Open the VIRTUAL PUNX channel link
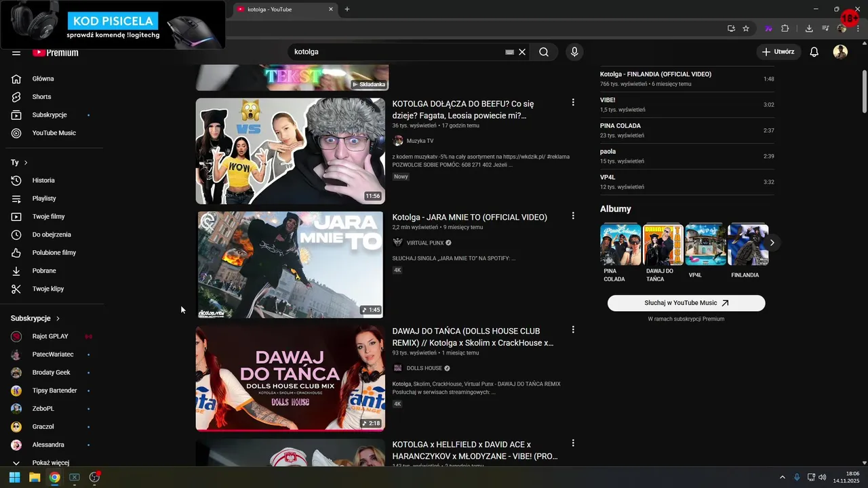The height and width of the screenshot is (488, 868). 425,243
